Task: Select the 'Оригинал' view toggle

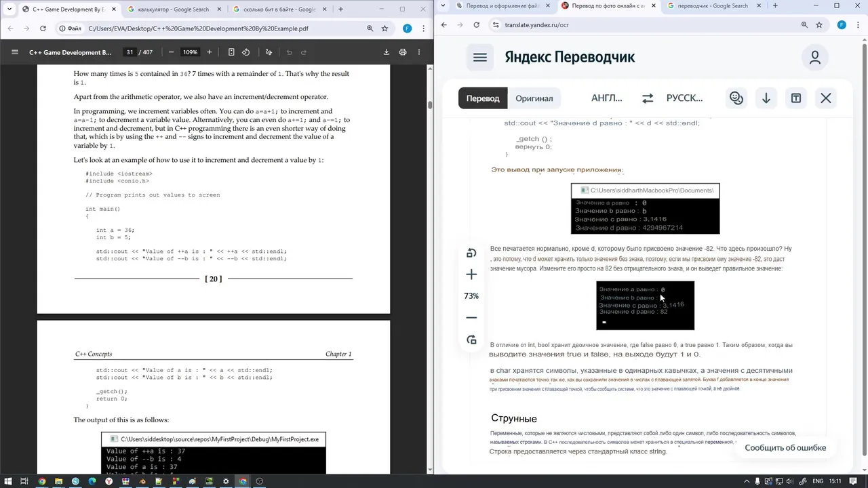Action: coord(534,98)
